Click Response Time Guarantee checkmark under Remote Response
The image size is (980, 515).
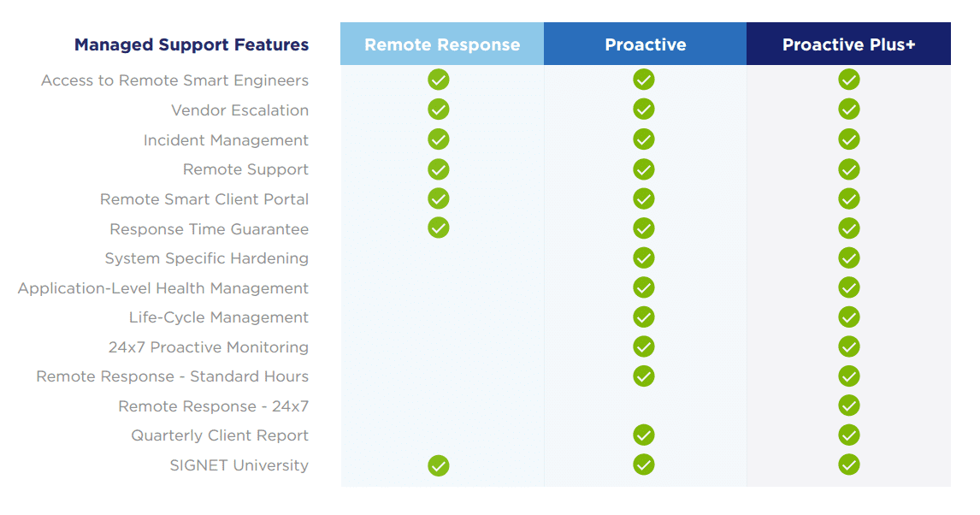438,228
